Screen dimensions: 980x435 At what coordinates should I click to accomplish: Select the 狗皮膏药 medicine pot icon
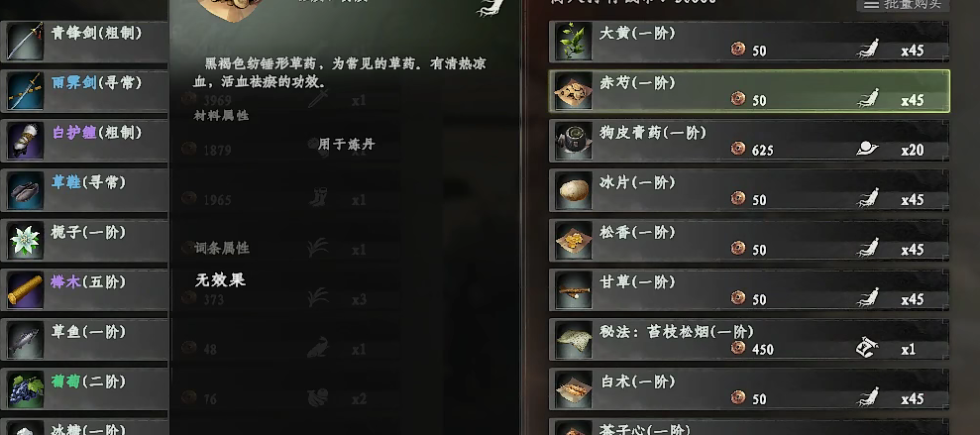pos(573,142)
